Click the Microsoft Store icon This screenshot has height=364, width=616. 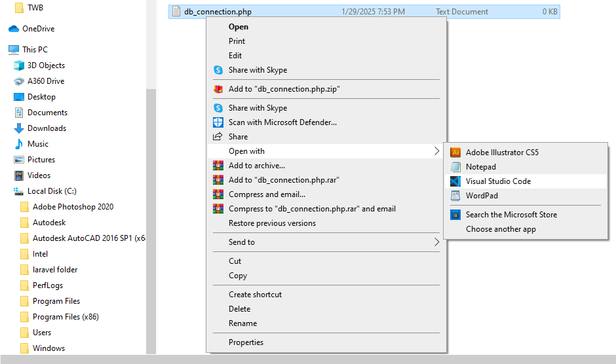tap(455, 215)
